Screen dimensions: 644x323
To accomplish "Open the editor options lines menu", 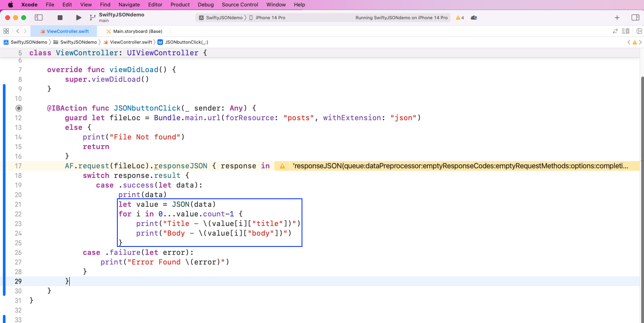I will click(x=626, y=31).
